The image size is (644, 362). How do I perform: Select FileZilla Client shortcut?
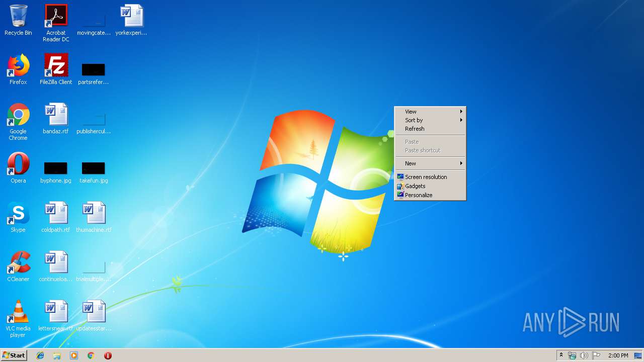(x=56, y=69)
